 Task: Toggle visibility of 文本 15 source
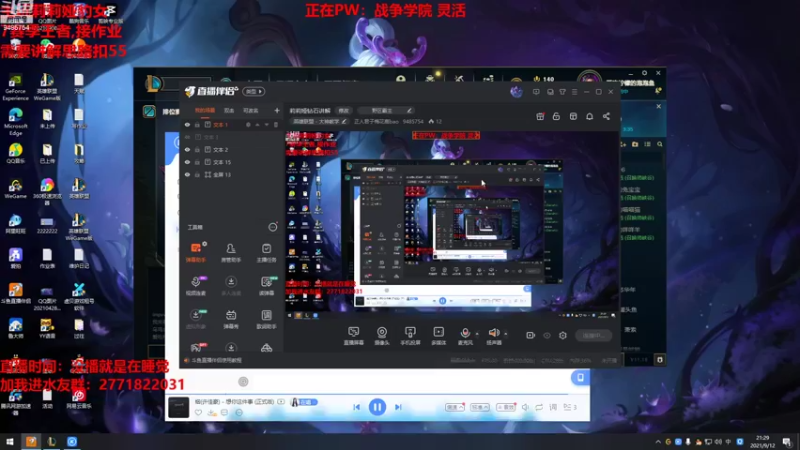tap(187, 162)
